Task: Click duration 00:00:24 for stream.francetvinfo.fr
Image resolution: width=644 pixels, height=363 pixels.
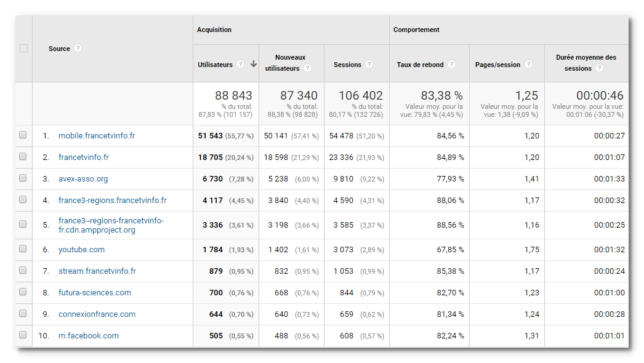Action: 609,271
